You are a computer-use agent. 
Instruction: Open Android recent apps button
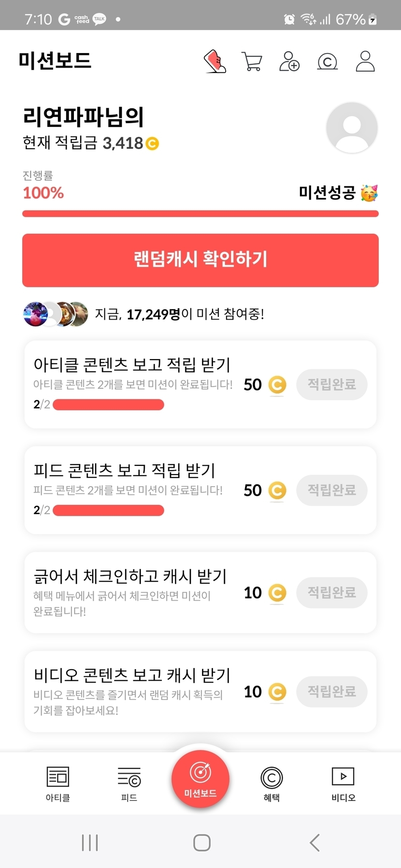coord(90,842)
